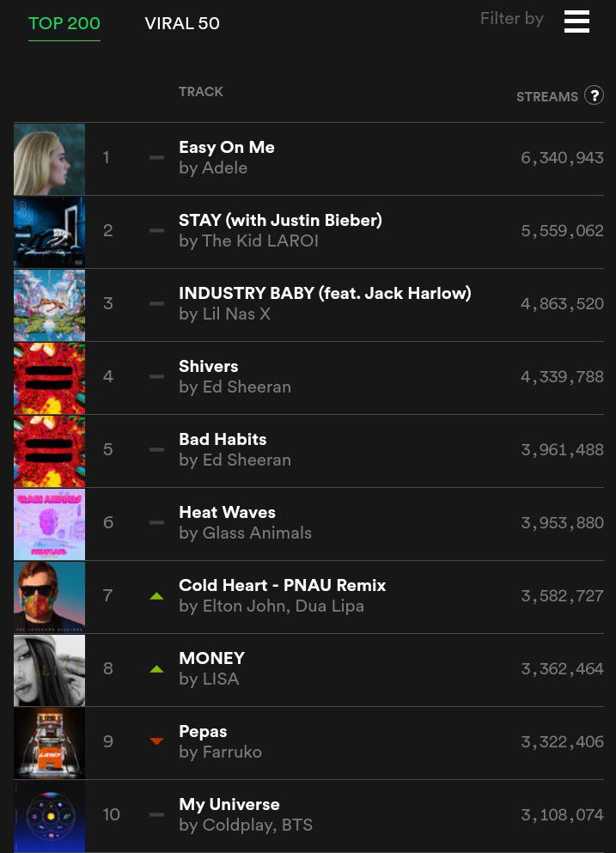Click the Streams help question mark icon
This screenshot has height=853, width=616.
pos(594,95)
